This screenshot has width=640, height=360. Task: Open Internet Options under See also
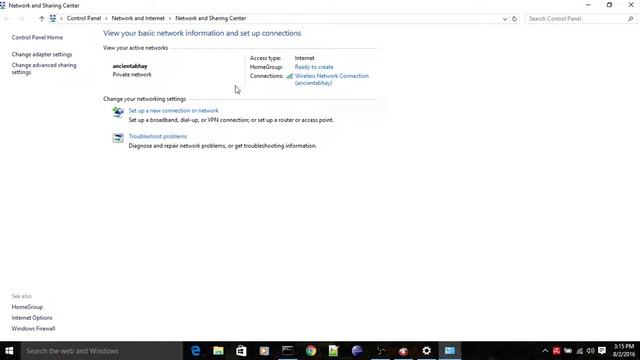pyautogui.click(x=32, y=318)
